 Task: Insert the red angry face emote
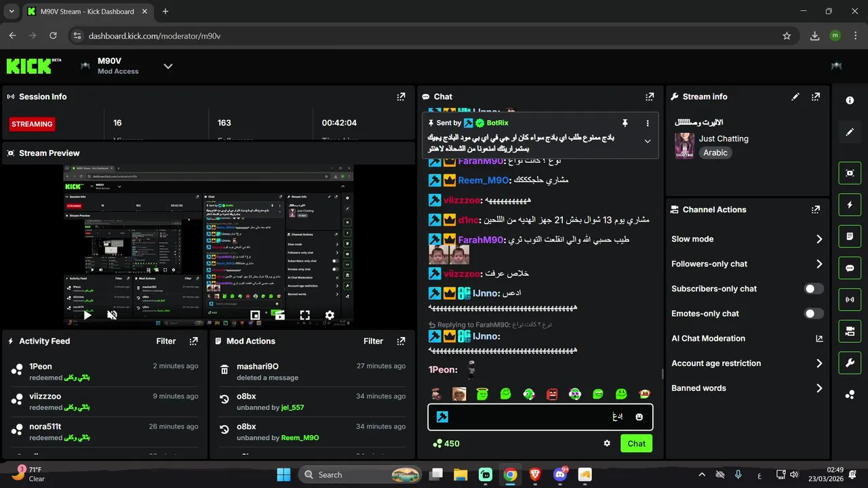552,394
